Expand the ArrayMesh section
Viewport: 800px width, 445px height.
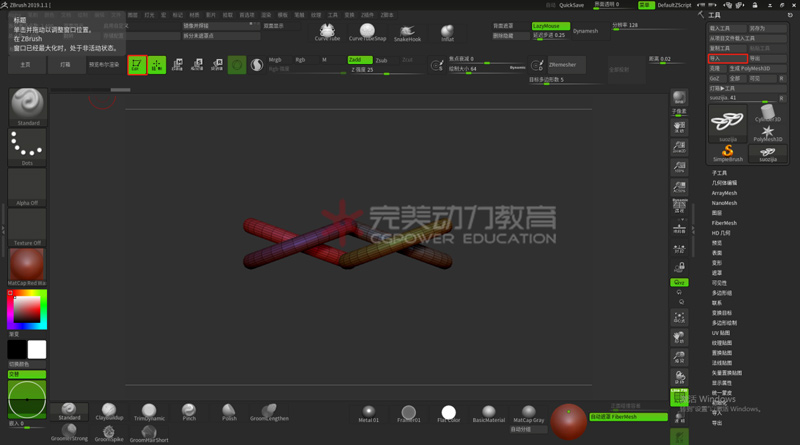[724, 193]
